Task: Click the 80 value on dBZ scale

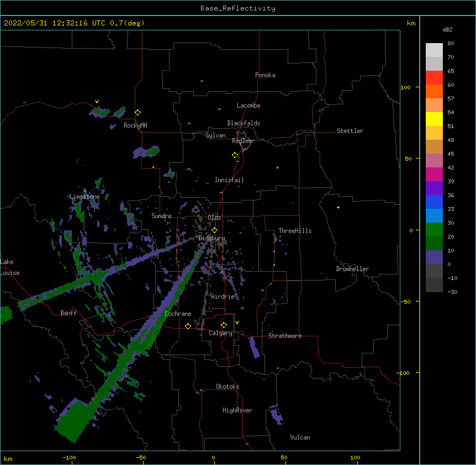Action: pos(451,44)
